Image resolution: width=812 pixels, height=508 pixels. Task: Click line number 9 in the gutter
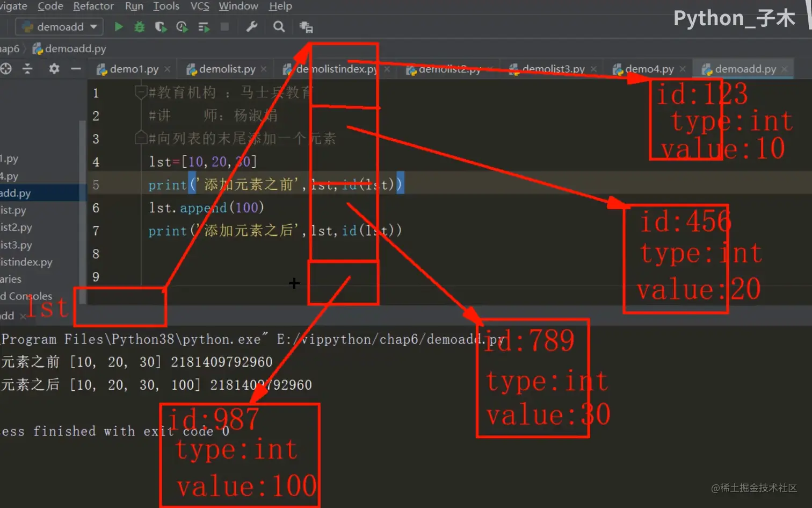96,277
